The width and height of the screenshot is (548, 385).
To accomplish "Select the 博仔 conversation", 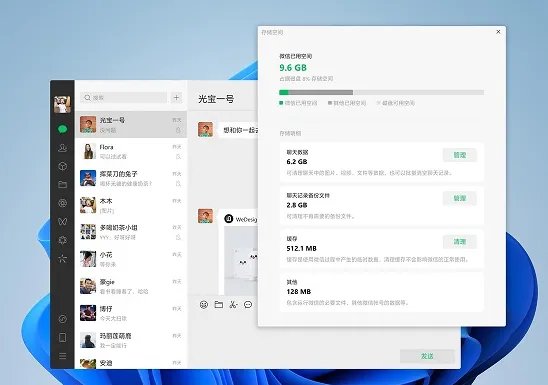I will [x=131, y=313].
